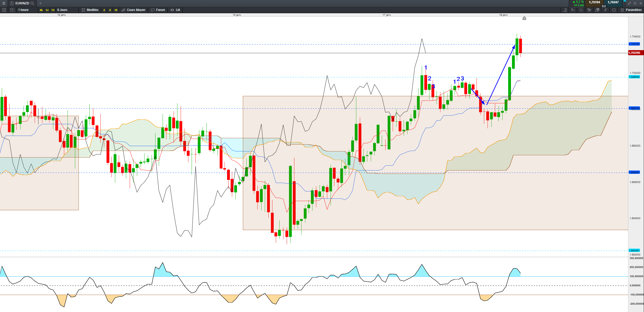Click the 17 janv. date label
644x312 pixels.
click(387, 15)
